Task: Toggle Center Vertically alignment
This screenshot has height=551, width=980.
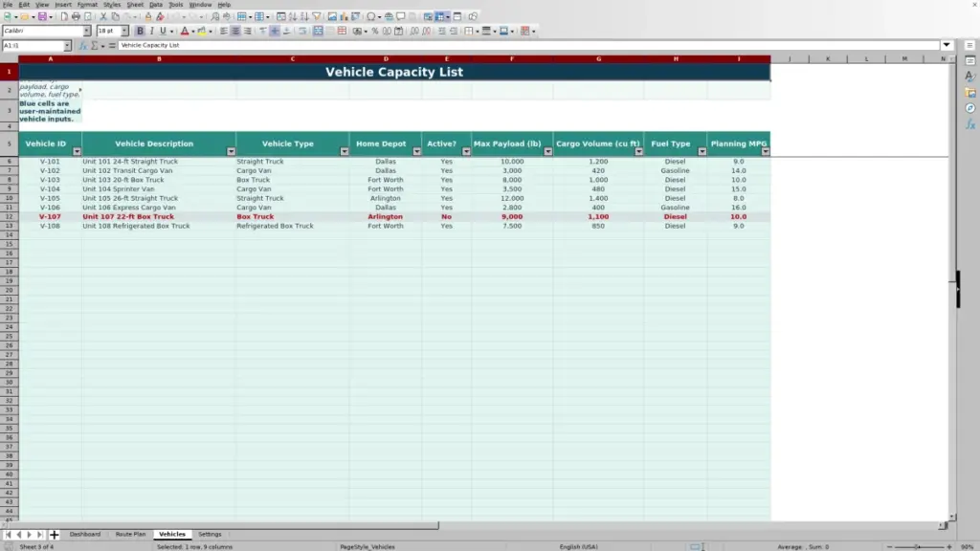Action: point(275,31)
